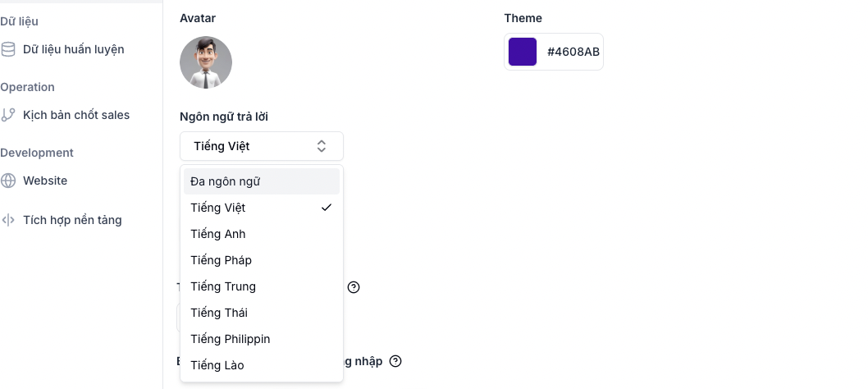
Task: Click the help icon above Tiếng Trung row
Action: 354,287
